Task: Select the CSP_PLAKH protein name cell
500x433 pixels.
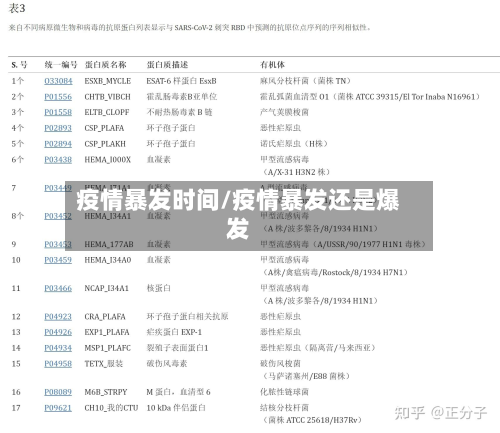Action: click(x=105, y=144)
